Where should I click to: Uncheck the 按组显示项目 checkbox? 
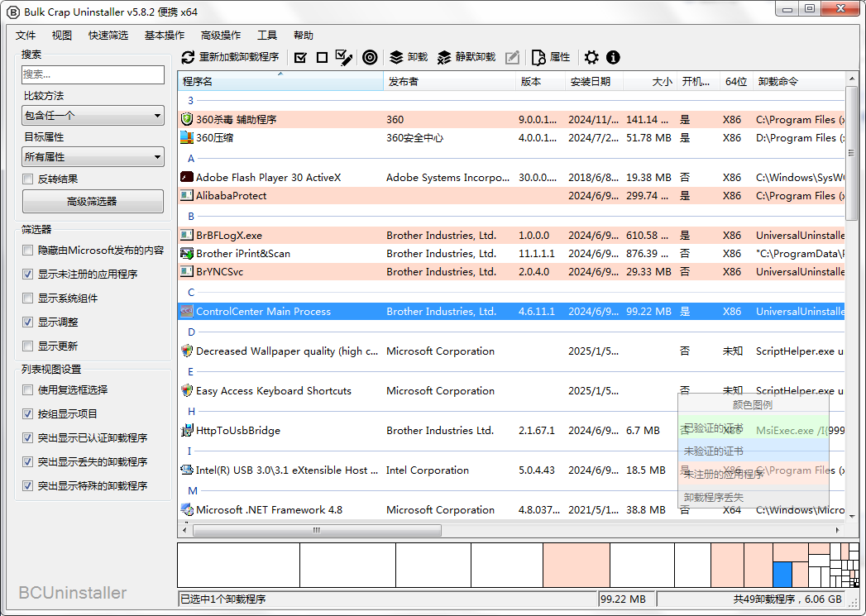coord(29,414)
